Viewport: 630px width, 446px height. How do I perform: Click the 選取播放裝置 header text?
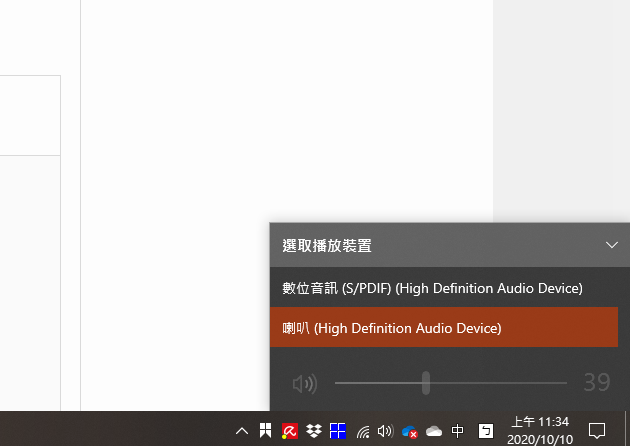tap(327, 245)
